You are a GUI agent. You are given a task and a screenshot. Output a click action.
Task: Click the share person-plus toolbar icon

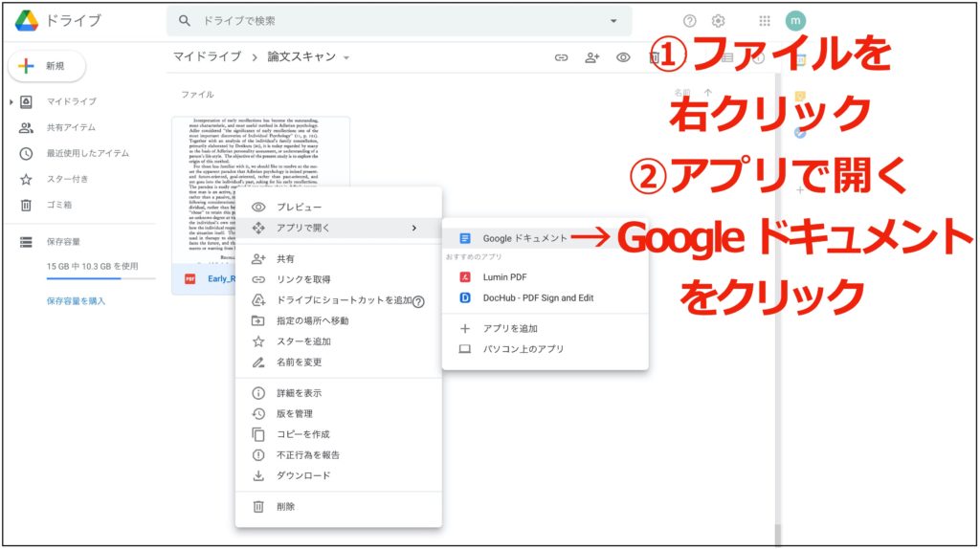pyautogui.click(x=591, y=57)
